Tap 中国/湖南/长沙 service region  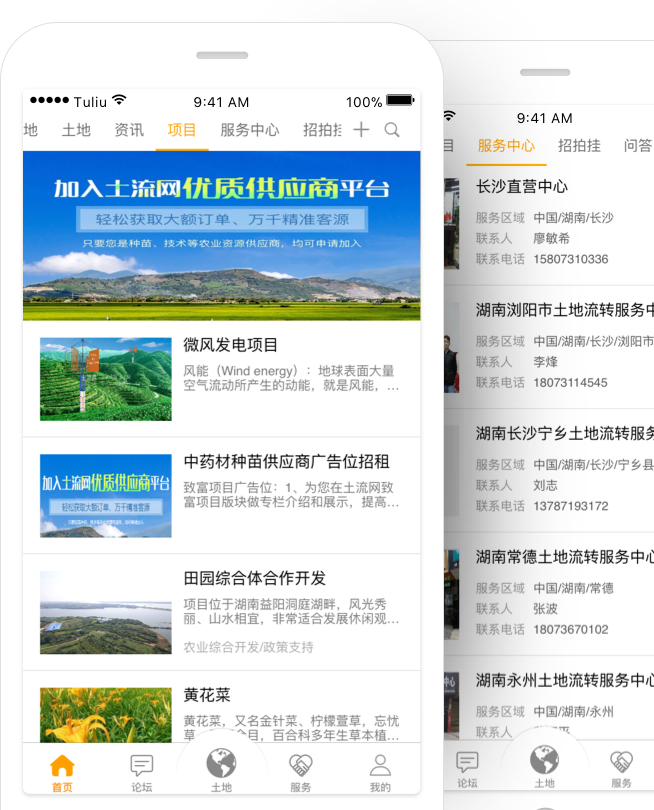pyautogui.click(x=573, y=217)
